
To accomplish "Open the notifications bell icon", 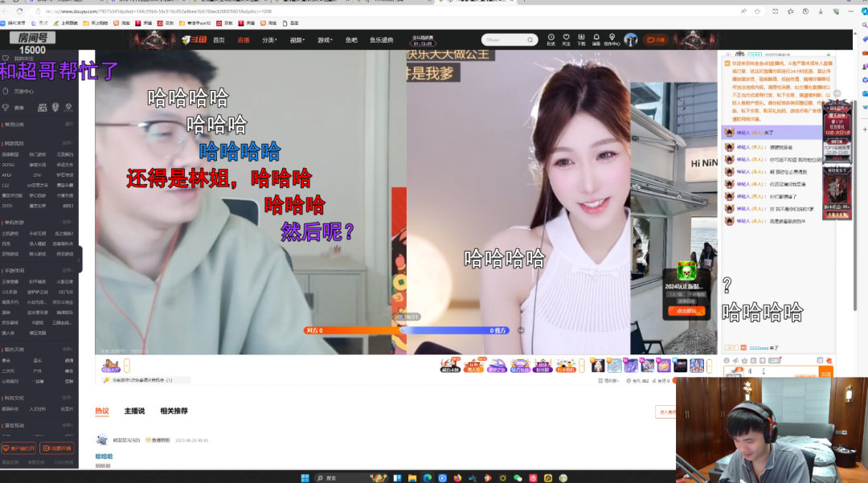I will click(x=596, y=38).
